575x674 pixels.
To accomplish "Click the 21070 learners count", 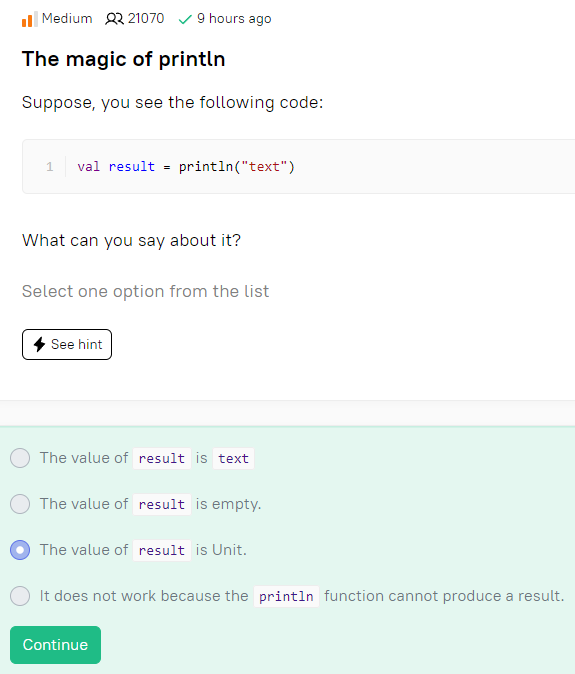I will 146,18.
